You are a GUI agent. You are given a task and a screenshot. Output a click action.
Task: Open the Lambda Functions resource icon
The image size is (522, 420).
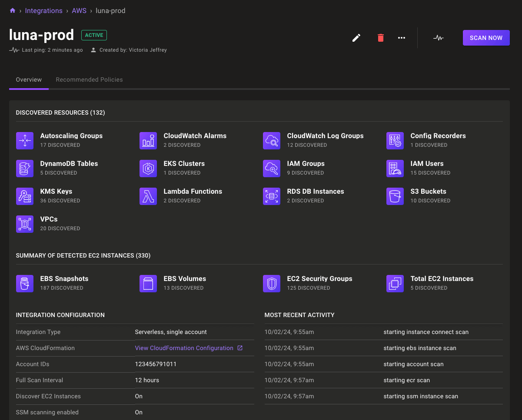click(x=148, y=196)
